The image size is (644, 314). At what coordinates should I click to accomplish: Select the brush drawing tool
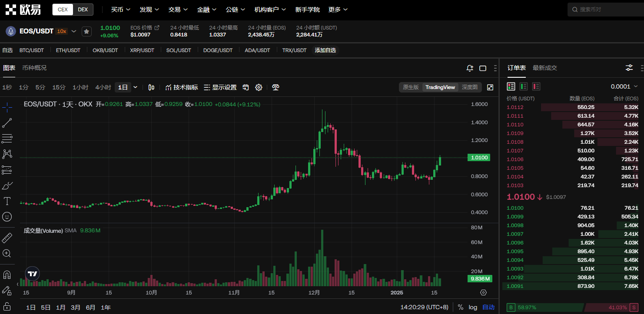click(x=7, y=185)
